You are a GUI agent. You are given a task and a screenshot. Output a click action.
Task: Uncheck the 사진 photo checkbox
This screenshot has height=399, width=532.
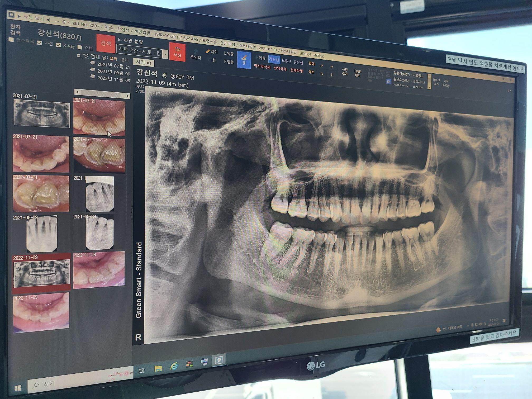click(40, 42)
